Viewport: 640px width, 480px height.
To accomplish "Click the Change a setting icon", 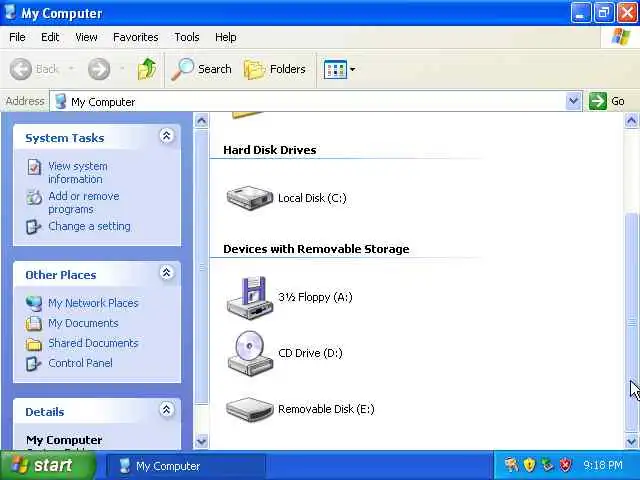I will pyautogui.click(x=33, y=227).
